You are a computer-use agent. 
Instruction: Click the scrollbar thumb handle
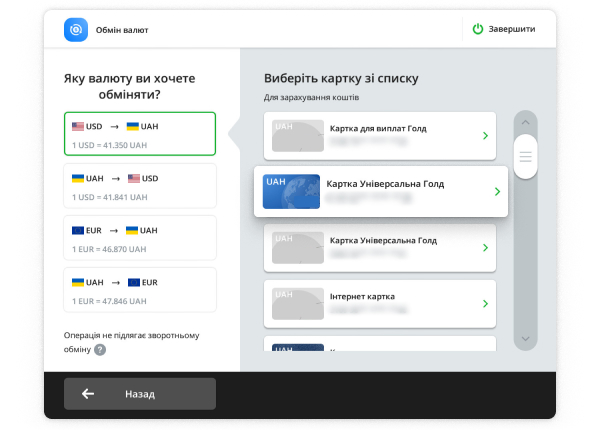click(525, 155)
